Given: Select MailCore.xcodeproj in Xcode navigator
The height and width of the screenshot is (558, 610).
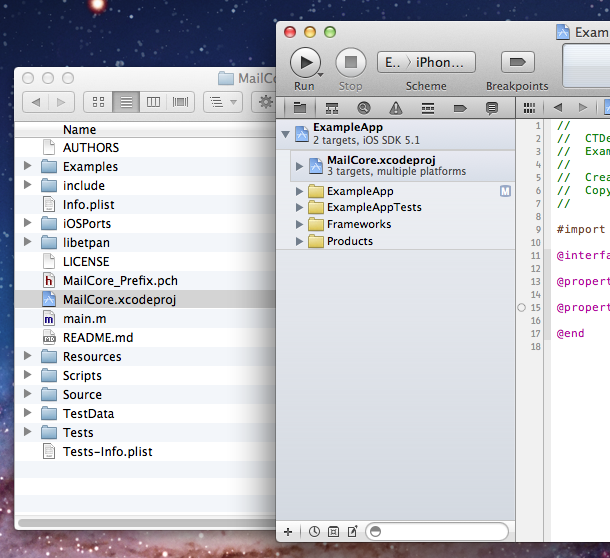Looking at the screenshot, I should (x=403, y=166).
